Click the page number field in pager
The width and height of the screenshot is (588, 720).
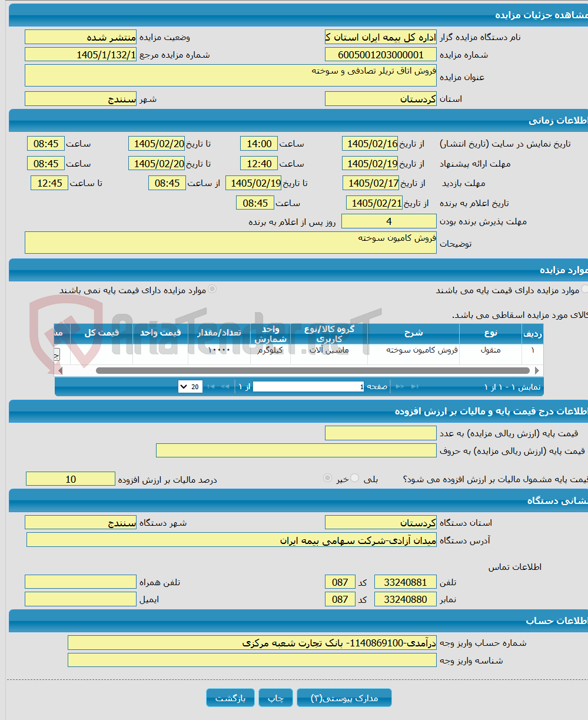point(309,387)
